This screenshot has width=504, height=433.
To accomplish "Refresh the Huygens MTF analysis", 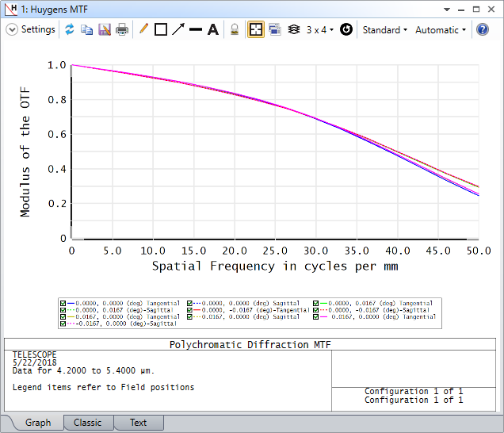I will pos(70,29).
